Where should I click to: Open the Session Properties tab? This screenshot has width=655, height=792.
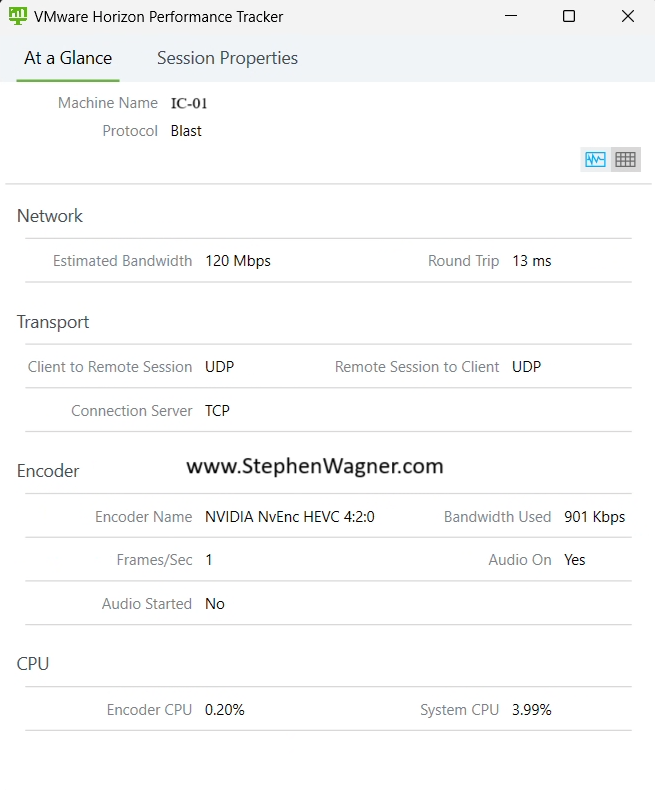click(227, 58)
